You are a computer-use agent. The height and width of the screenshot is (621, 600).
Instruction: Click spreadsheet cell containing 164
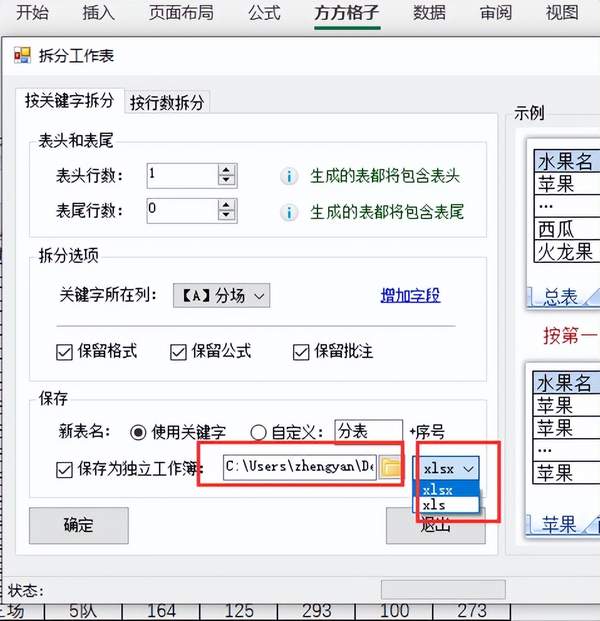(162, 611)
